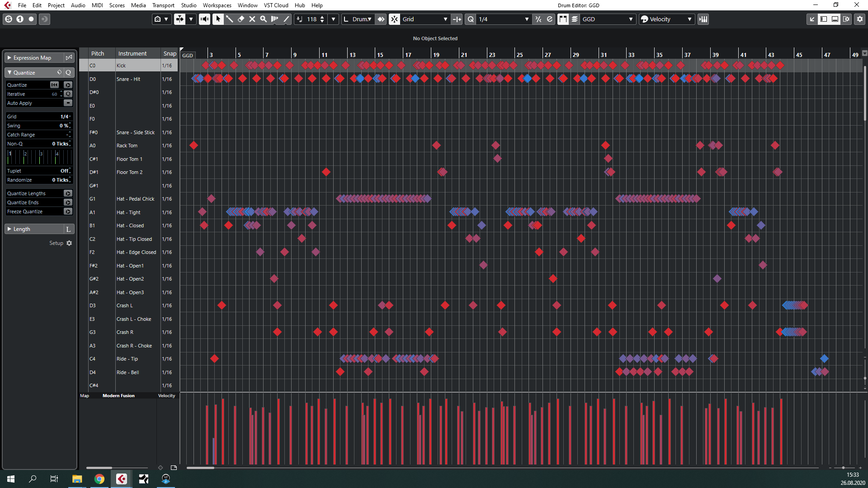Select the Crash L drum lane
Image resolution: width=868 pixels, height=488 pixels.
125,305
